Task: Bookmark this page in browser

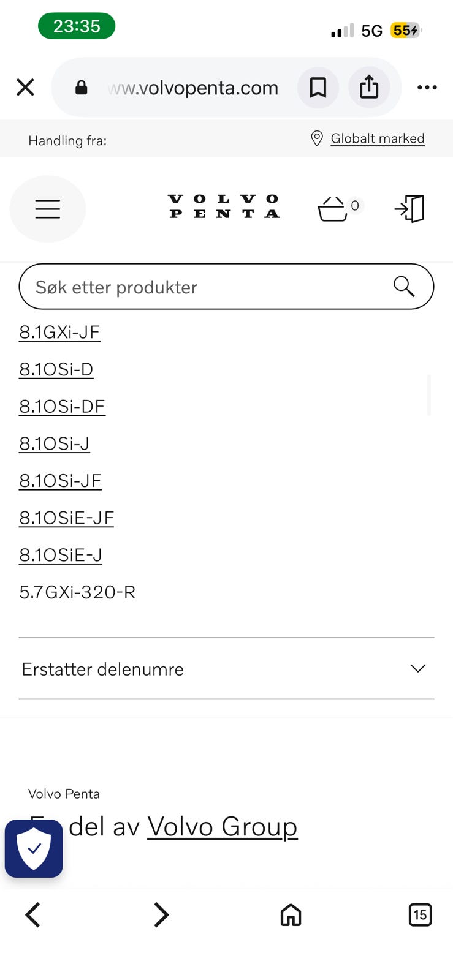Action: pyautogui.click(x=318, y=88)
